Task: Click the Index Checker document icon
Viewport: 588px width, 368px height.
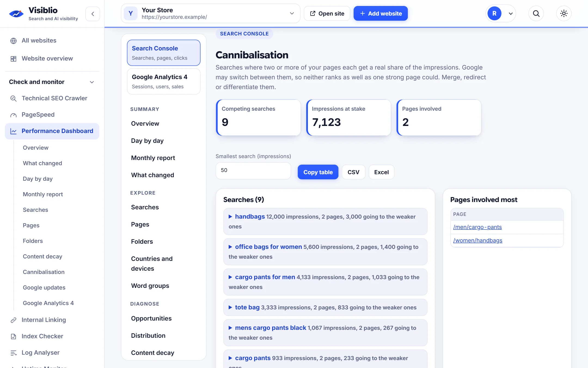Action: [x=13, y=336]
